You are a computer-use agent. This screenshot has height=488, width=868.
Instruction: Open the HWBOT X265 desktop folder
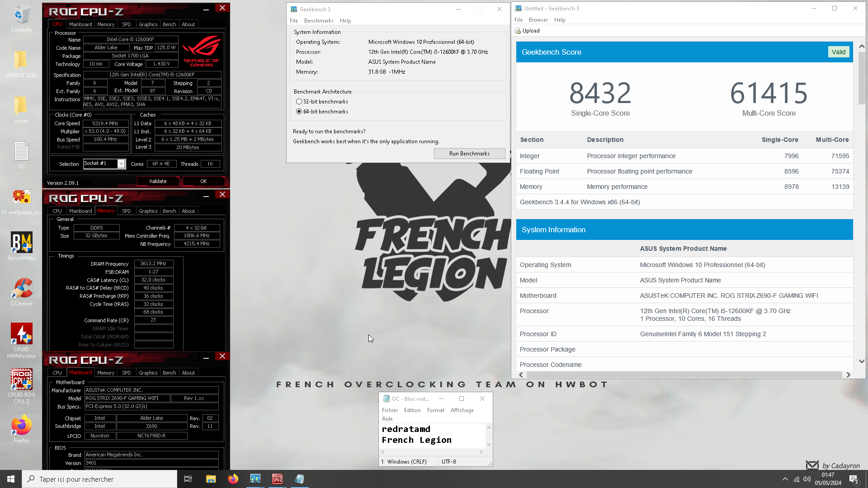(21, 64)
